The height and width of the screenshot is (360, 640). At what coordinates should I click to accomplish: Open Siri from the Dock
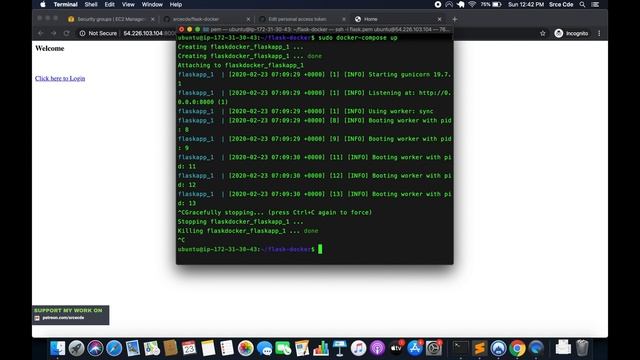coord(95,348)
